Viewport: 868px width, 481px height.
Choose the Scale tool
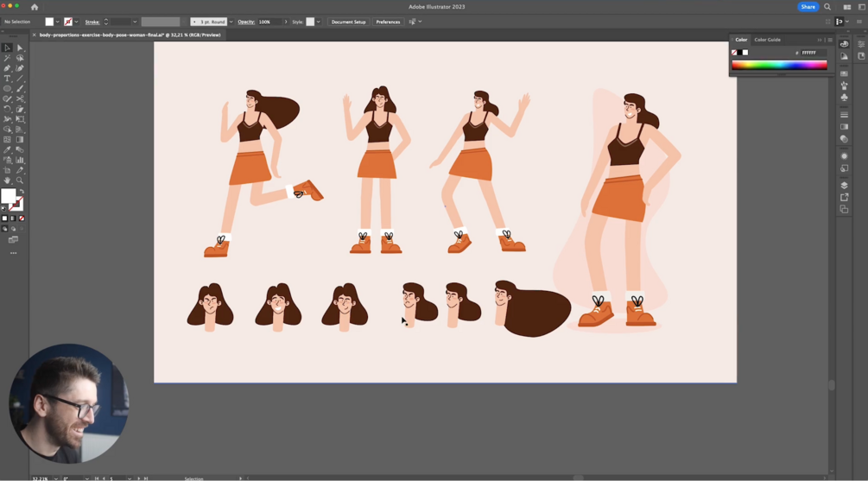point(20,109)
